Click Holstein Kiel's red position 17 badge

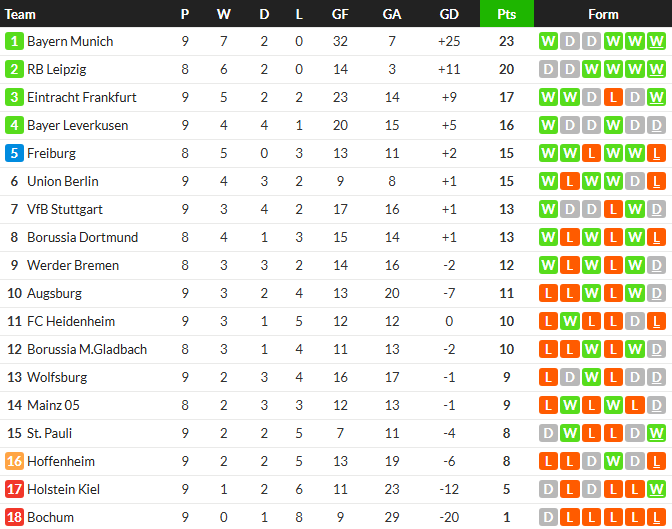14,489
